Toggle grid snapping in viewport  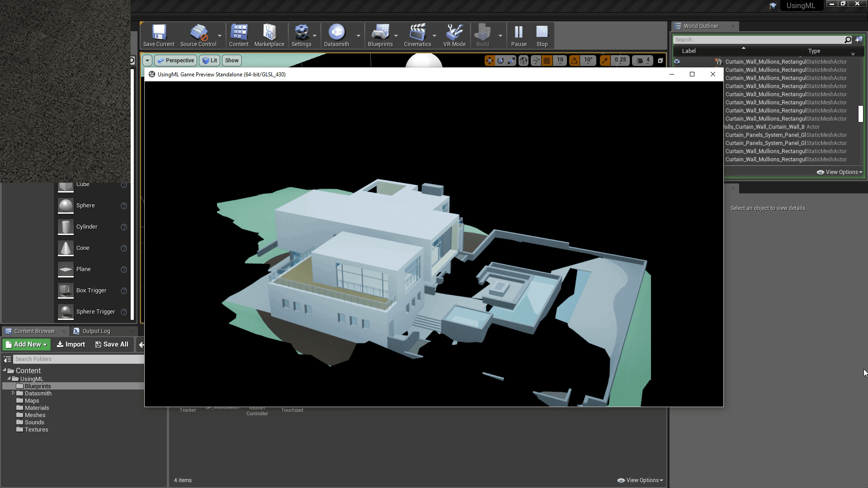pyautogui.click(x=547, y=61)
